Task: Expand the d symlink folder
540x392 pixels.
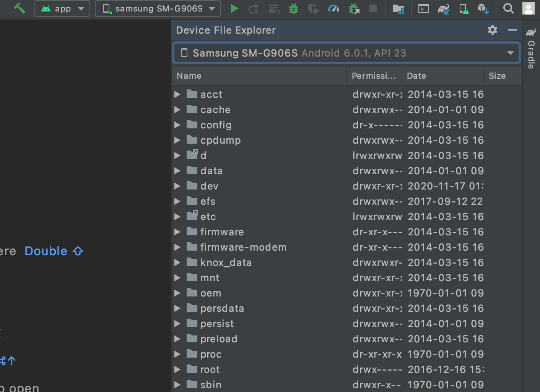Action: coord(177,156)
